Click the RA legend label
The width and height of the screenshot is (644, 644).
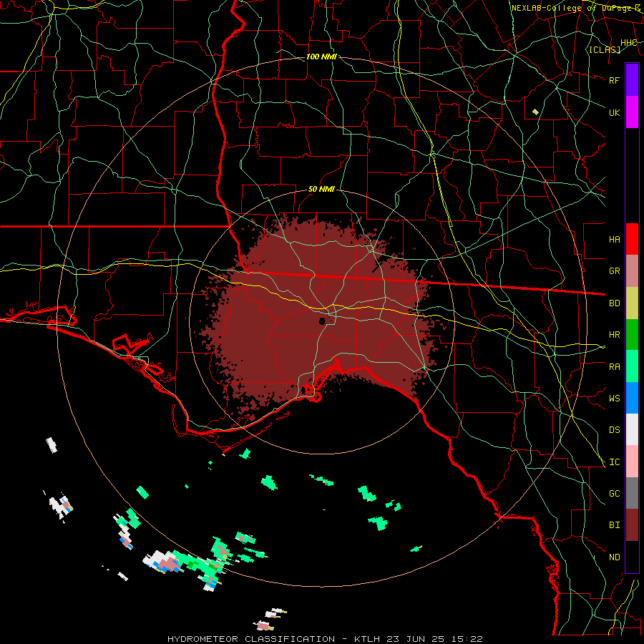614,367
